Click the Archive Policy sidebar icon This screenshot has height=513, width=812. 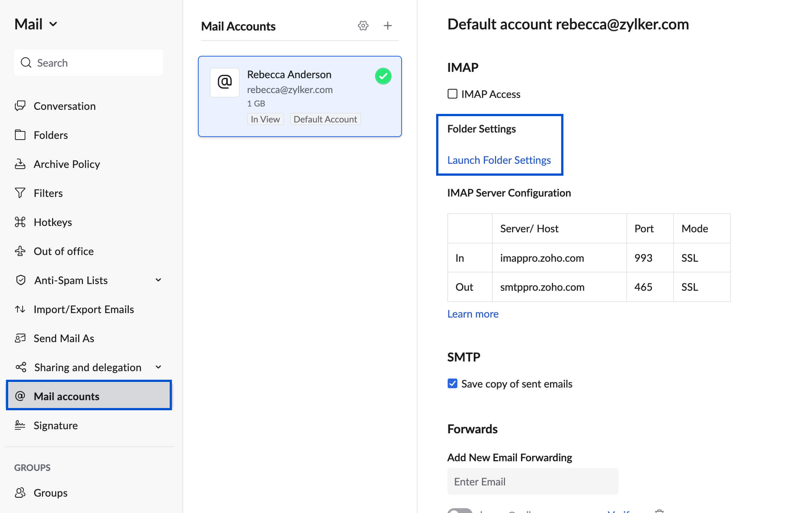tap(20, 164)
